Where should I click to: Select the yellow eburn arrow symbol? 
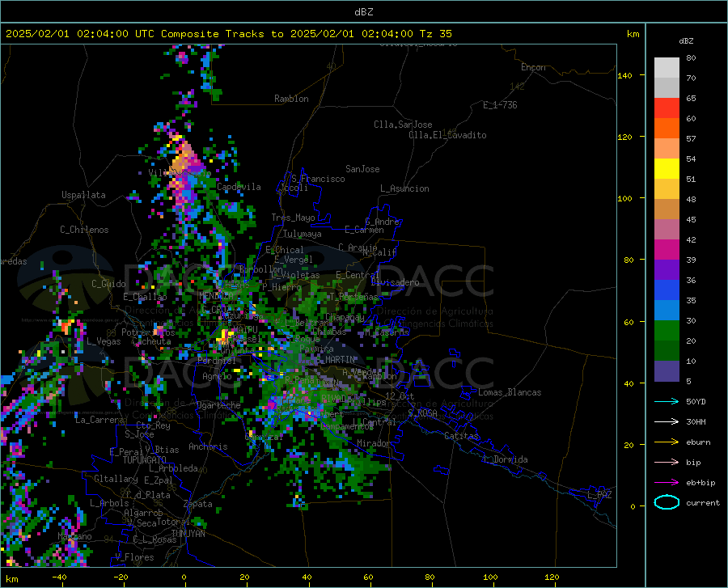667,442
